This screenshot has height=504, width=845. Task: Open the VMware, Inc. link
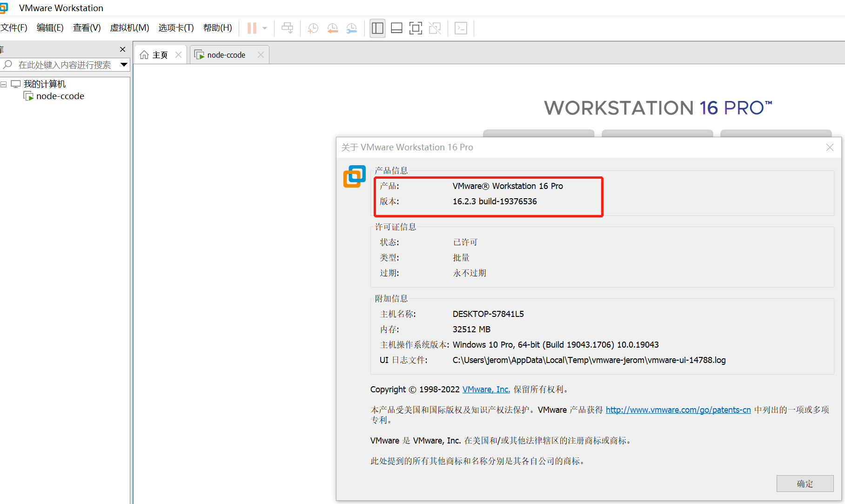tap(486, 390)
